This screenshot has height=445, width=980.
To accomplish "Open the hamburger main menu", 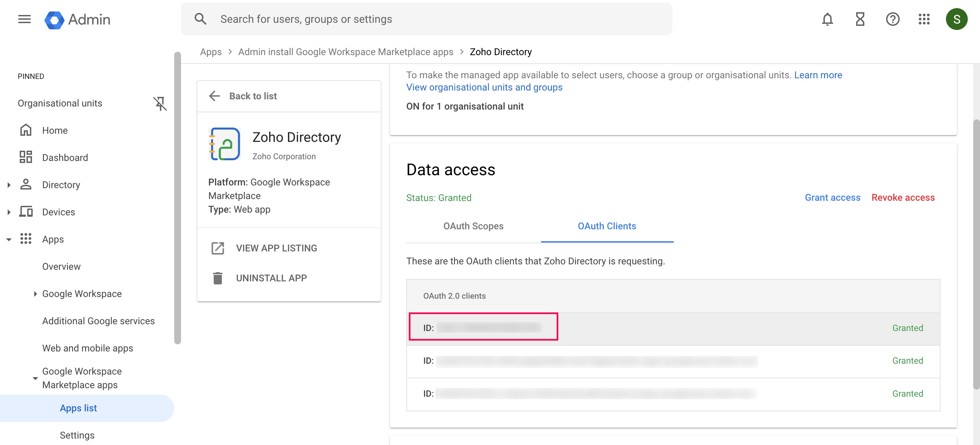I will (x=24, y=19).
